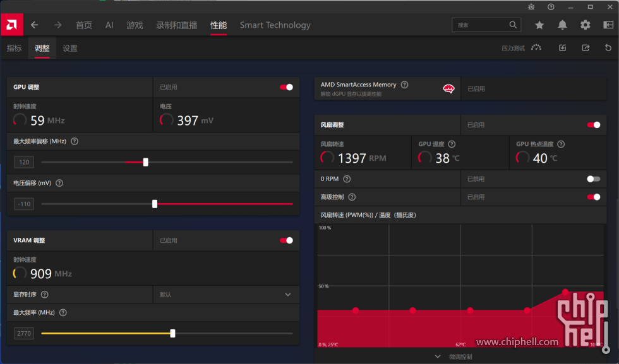Click the stress test gauge icon
Viewport: 619px width, 364px height.
coord(536,48)
